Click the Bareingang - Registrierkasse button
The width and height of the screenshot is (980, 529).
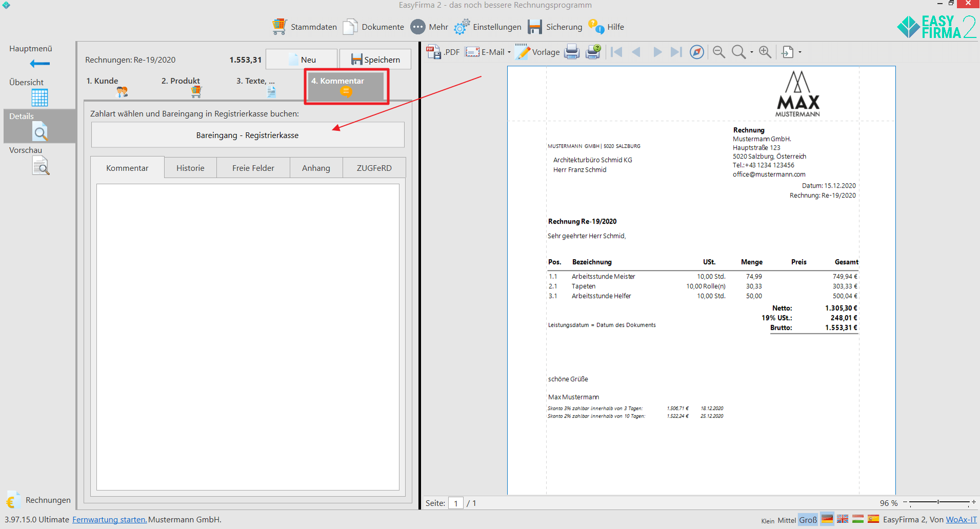[247, 135]
